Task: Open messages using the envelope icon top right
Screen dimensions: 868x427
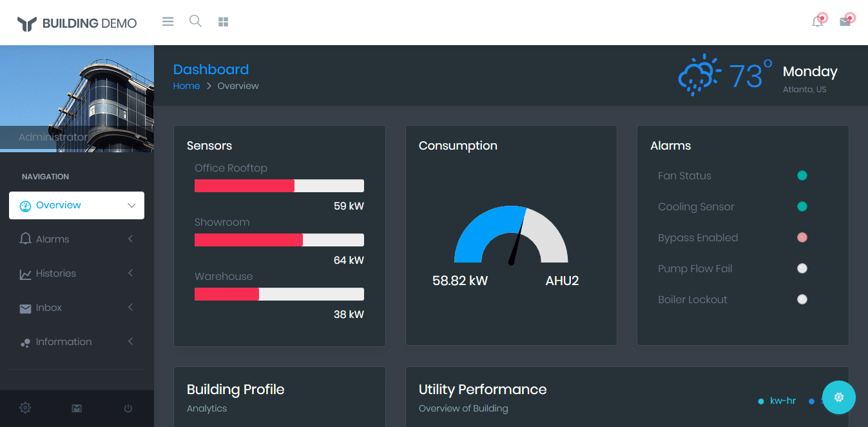Action: pos(845,21)
